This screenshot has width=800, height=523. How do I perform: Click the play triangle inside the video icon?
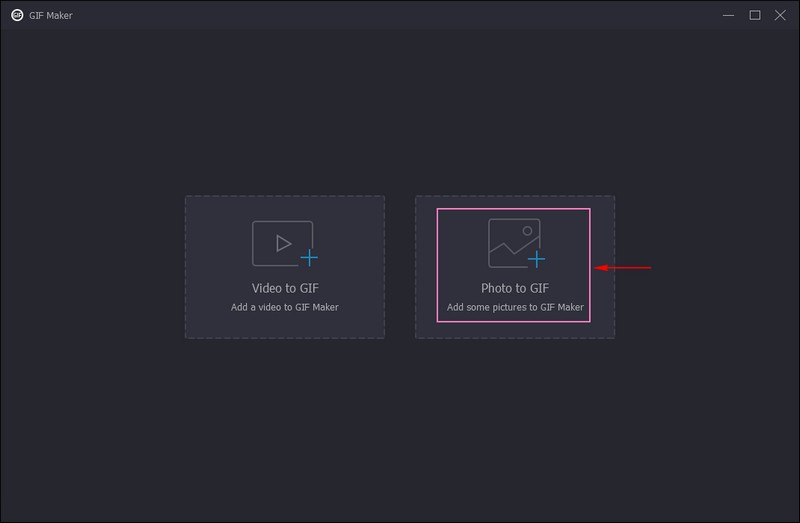(x=283, y=242)
